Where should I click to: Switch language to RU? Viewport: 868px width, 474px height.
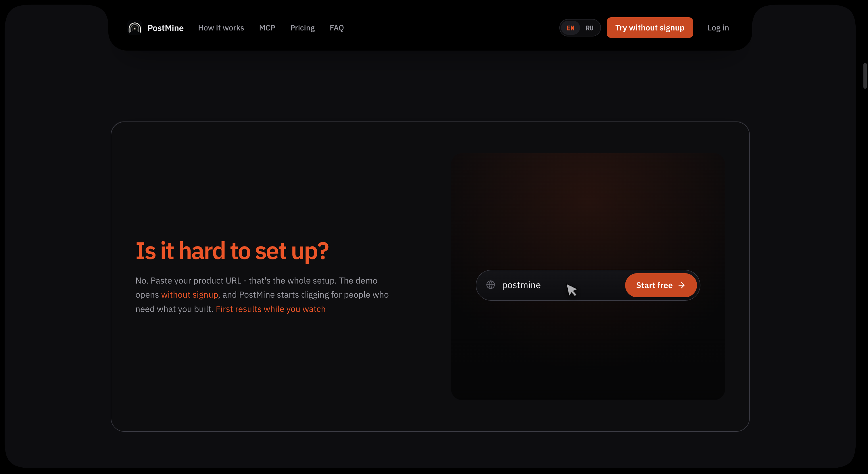589,28
